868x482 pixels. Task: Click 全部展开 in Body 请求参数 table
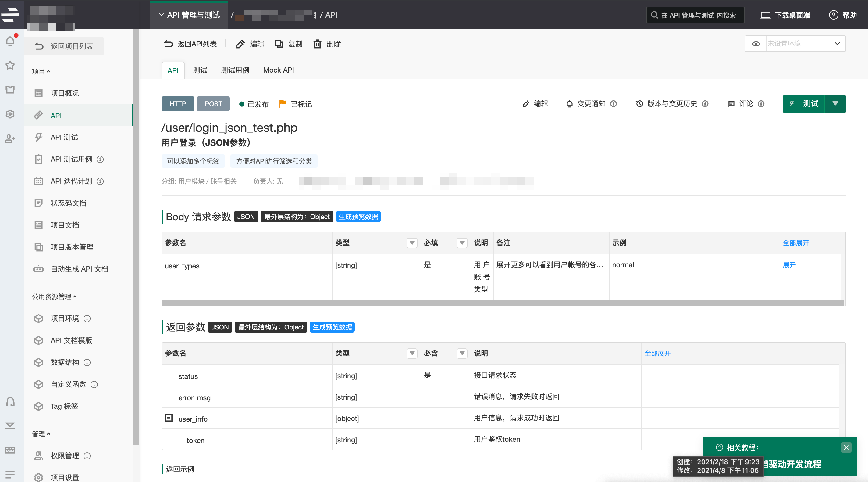(x=795, y=243)
